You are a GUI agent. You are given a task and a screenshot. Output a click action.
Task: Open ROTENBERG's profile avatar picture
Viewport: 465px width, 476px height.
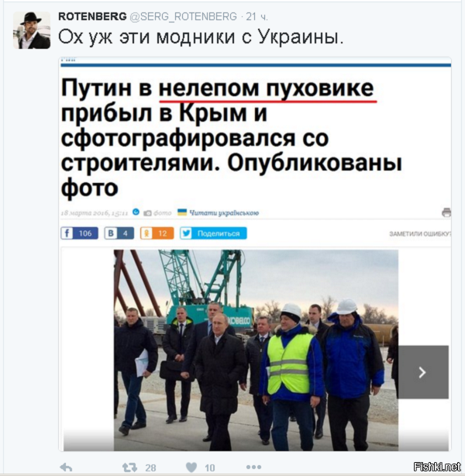(32, 30)
